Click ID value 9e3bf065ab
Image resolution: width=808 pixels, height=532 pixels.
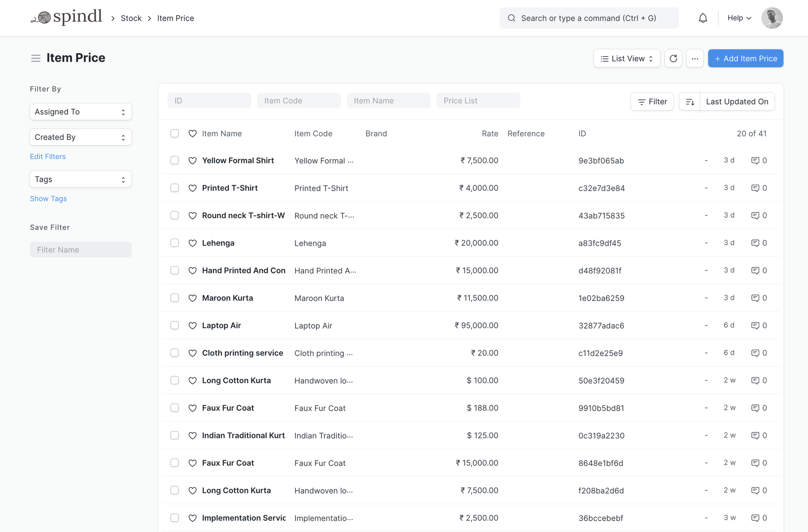601,161
